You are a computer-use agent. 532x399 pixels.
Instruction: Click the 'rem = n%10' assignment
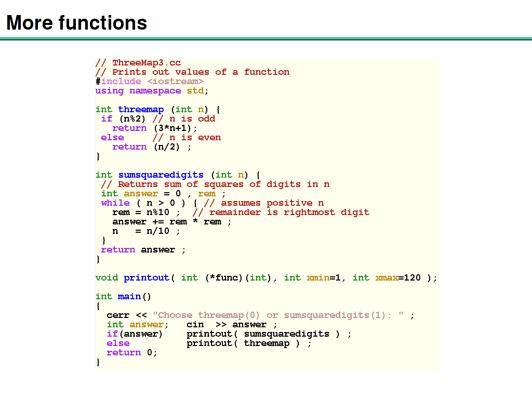click(141, 212)
